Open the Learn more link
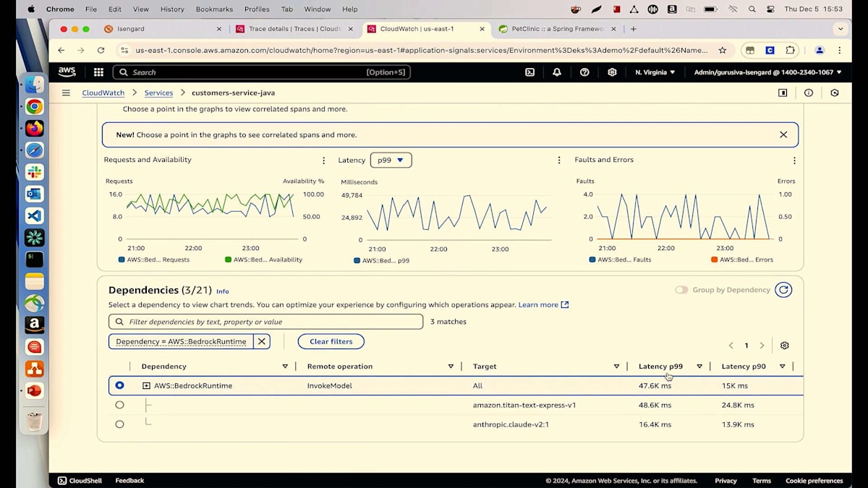 pyautogui.click(x=543, y=305)
